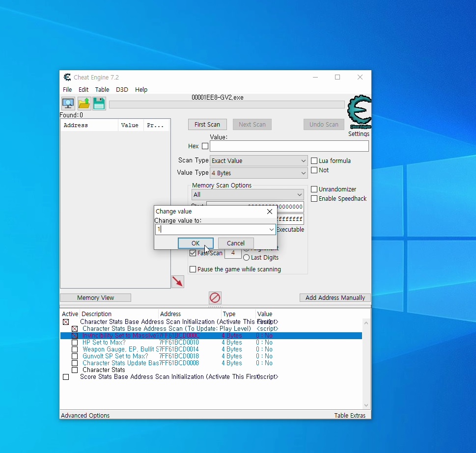The width and height of the screenshot is (476, 453).
Task: Copy selected addresses with the red arrow
Action: click(178, 282)
